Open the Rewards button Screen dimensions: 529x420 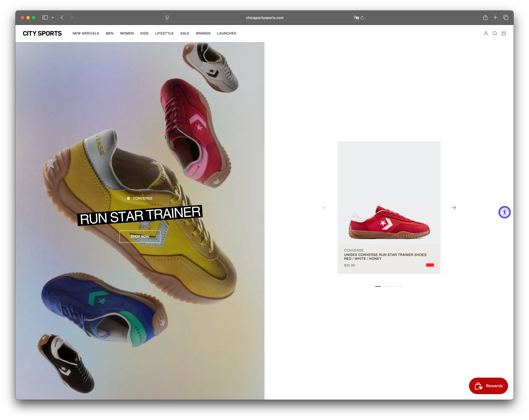pos(488,386)
